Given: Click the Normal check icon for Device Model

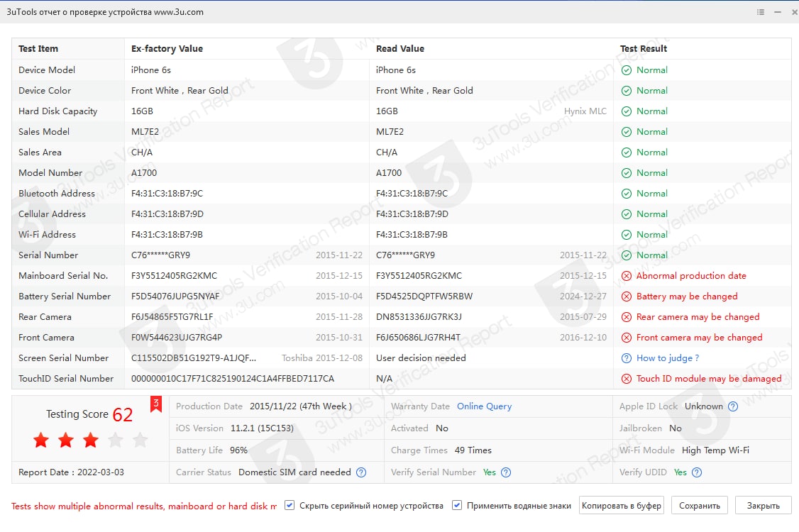Looking at the screenshot, I should pyautogui.click(x=627, y=70).
